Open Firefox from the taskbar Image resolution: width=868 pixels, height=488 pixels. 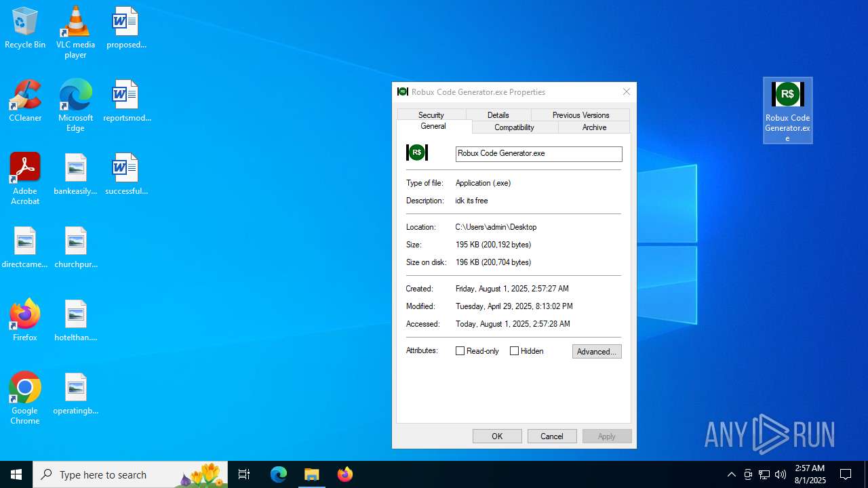pyautogui.click(x=345, y=474)
